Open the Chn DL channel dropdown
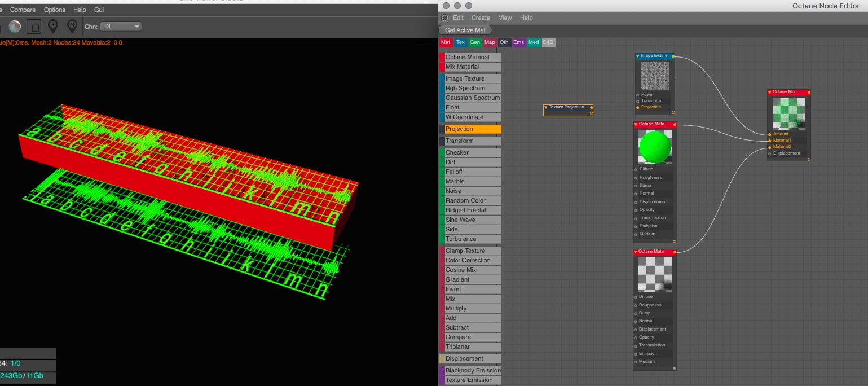868x386 pixels. click(x=121, y=27)
